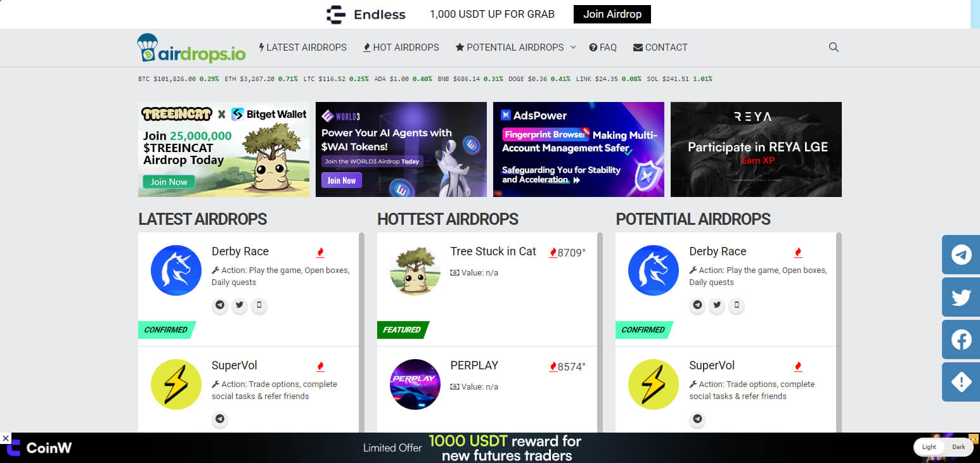Open Derby Race title in Potential Airdrops

point(718,251)
